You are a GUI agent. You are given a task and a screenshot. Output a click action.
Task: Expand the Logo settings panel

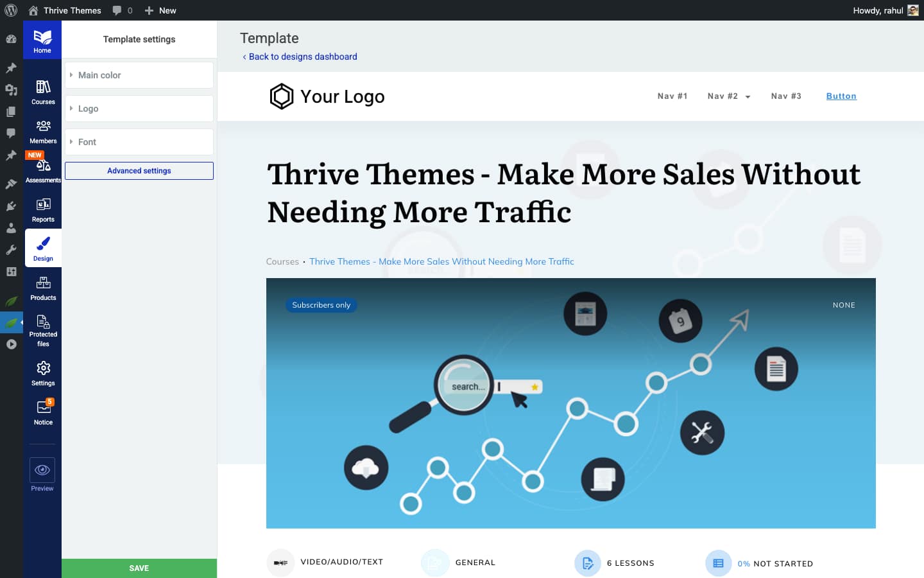click(139, 109)
